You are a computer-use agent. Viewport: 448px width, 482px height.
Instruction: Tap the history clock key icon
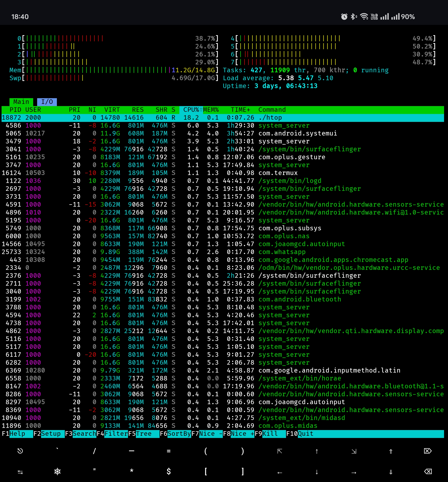[20, 451]
